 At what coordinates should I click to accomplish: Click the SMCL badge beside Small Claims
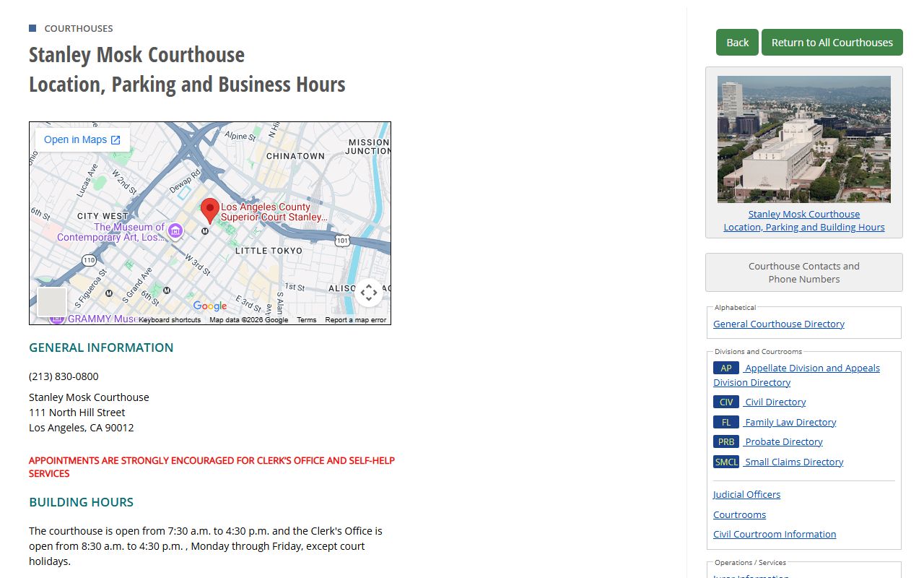pos(726,462)
